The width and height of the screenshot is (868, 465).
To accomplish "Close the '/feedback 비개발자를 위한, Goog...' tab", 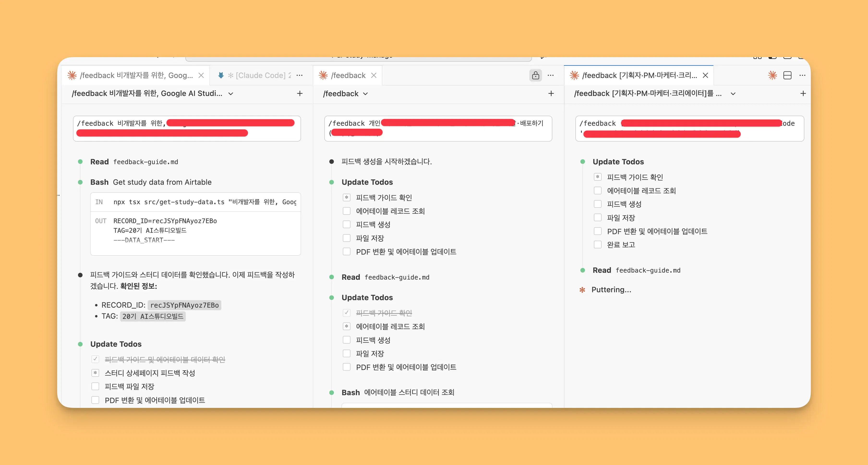I will coord(201,75).
